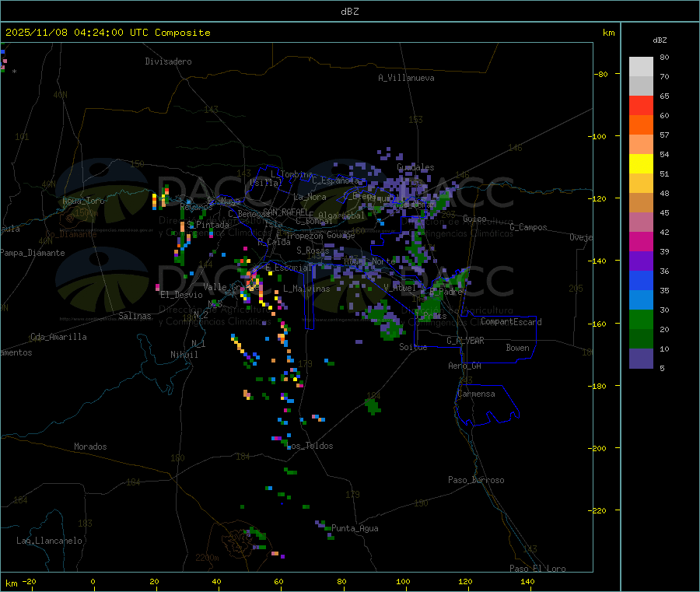
Task: Click the 'N_1' map label
Action: click(x=198, y=343)
